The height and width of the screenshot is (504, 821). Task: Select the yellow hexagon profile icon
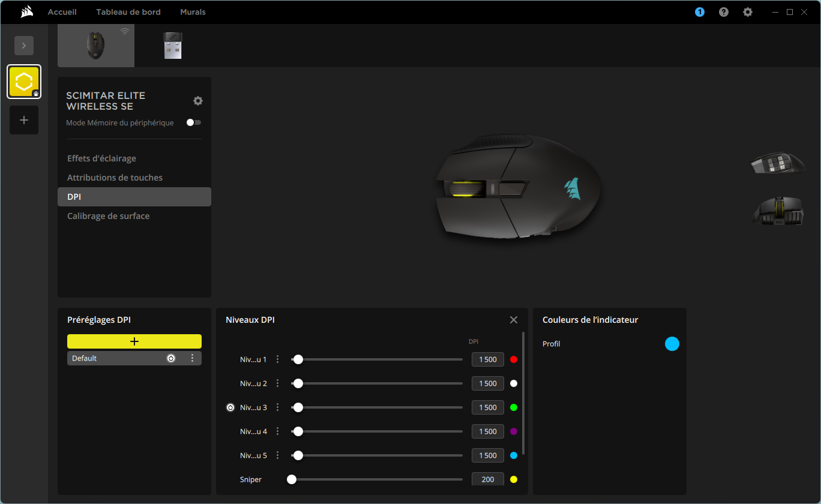click(24, 82)
